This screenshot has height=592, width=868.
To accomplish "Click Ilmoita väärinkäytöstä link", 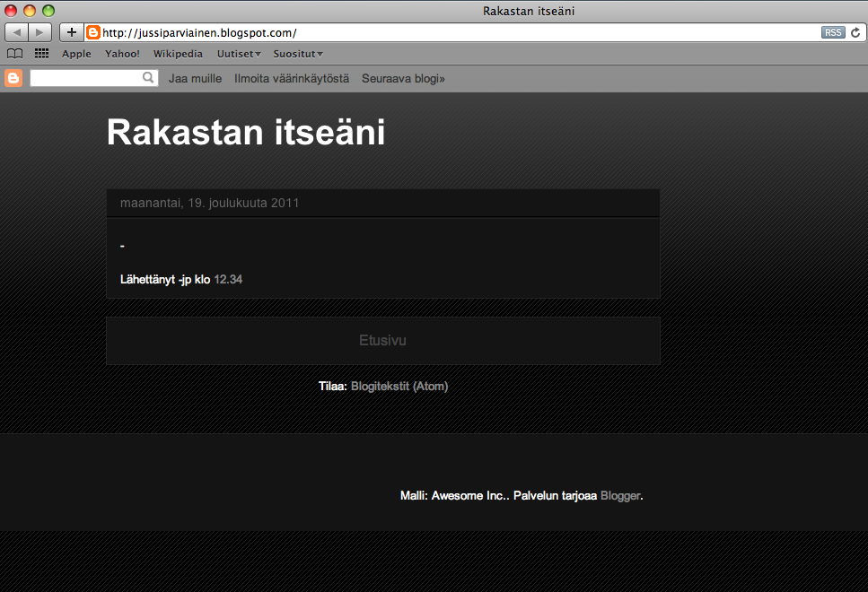I will pos(292,79).
